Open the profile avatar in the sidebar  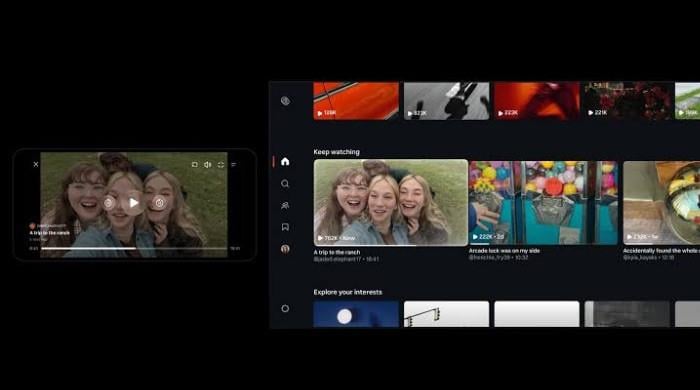point(285,249)
